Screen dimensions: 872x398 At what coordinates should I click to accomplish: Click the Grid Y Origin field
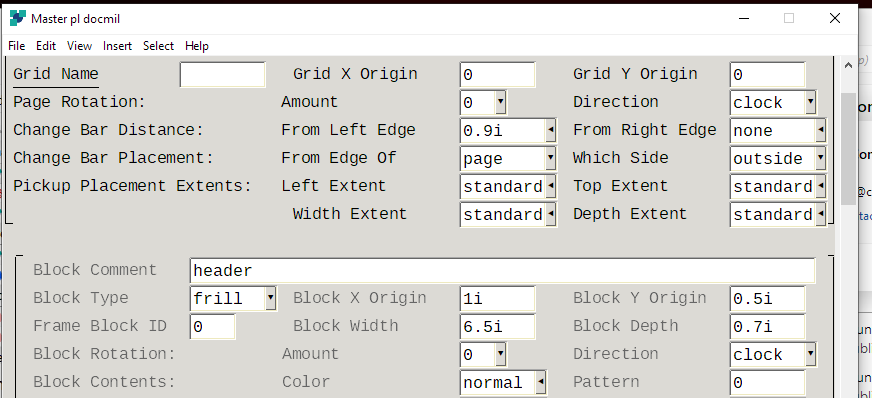pyautogui.click(x=767, y=74)
